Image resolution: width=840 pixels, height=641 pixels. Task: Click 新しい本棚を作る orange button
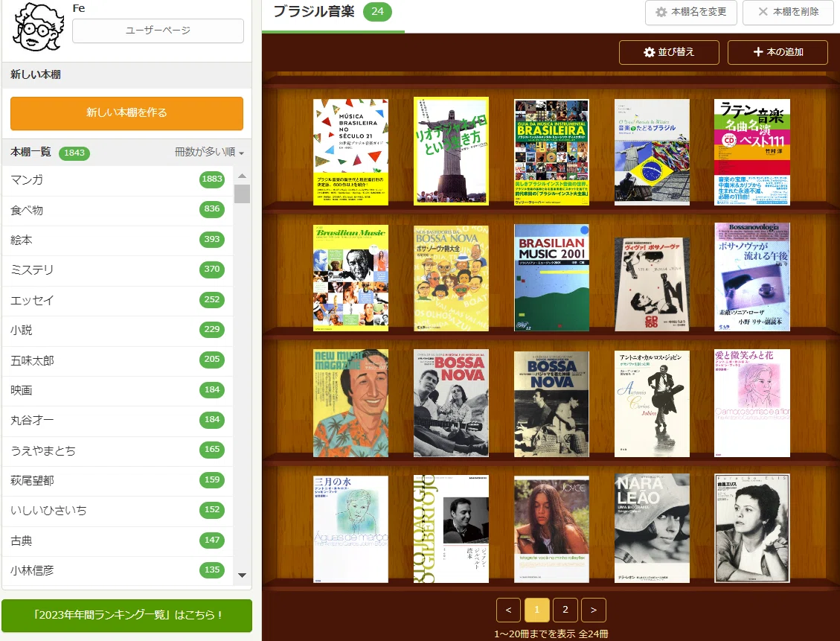click(127, 113)
